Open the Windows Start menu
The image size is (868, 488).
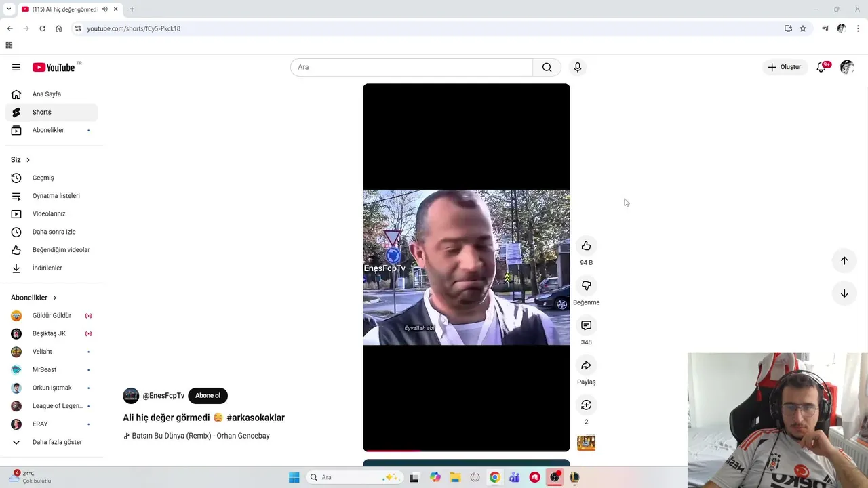point(294,477)
